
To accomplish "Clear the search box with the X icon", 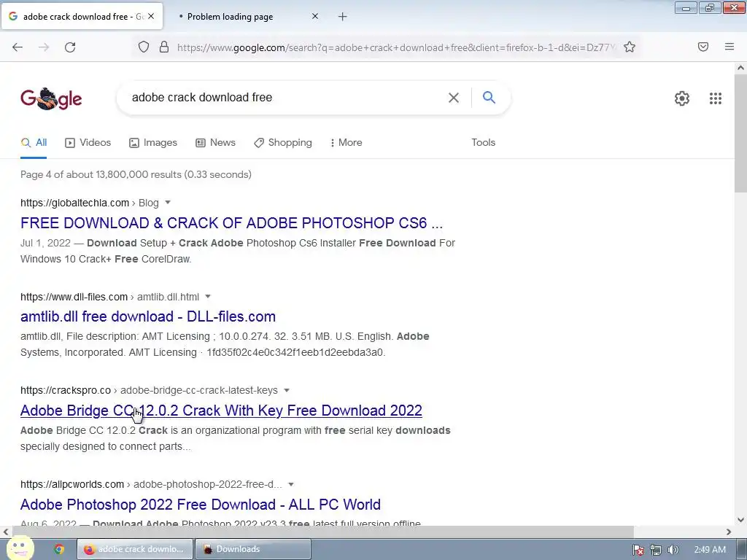I will (x=454, y=98).
